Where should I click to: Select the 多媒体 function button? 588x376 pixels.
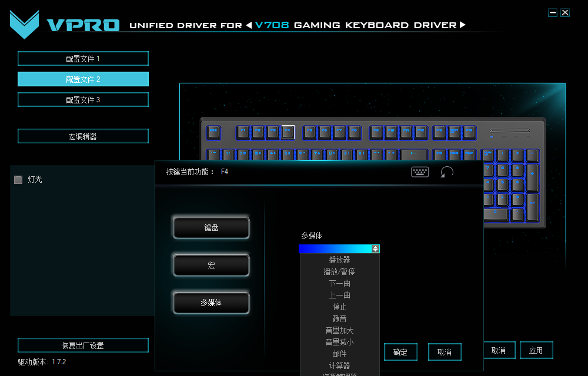[x=211, y=303]
